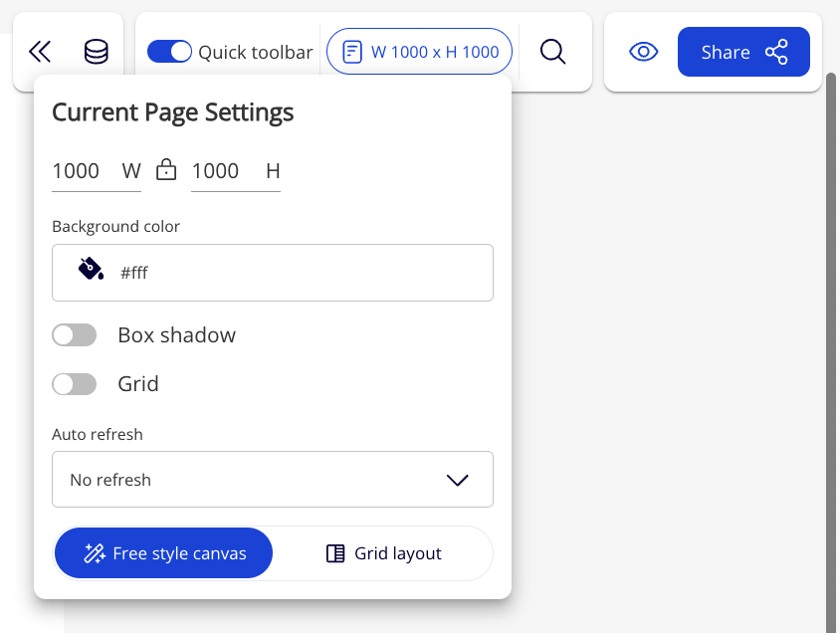Viewport: 840px width, 633px height.
Task: Click the paint bucket fill icon
Action: click(x=91, y=270)
